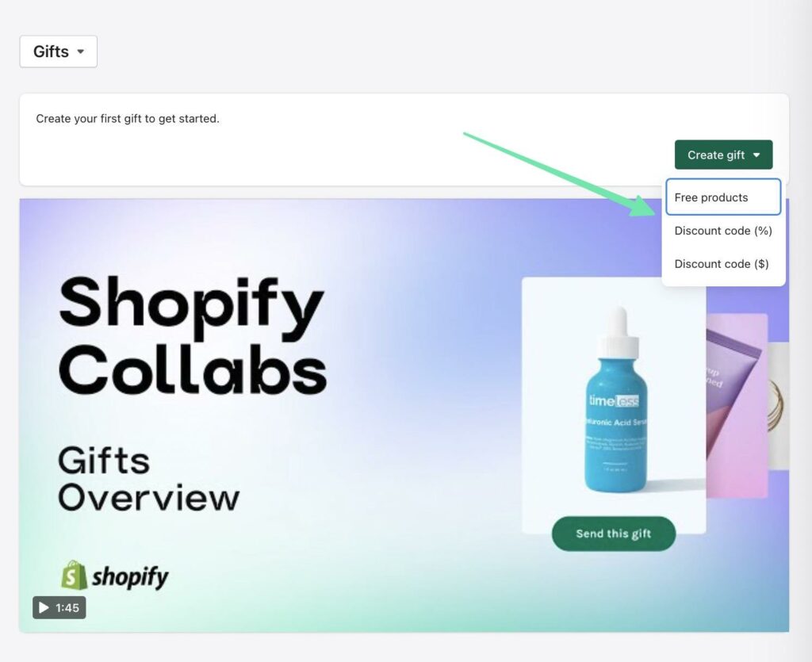Click the Gifts Overview heading text
812x662 pixels.
coord(148,480)
